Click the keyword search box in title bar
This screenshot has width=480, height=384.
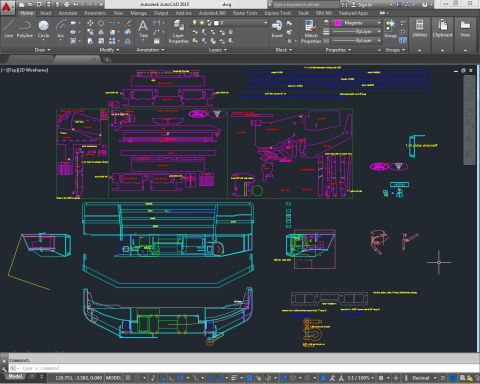point(305,5)
